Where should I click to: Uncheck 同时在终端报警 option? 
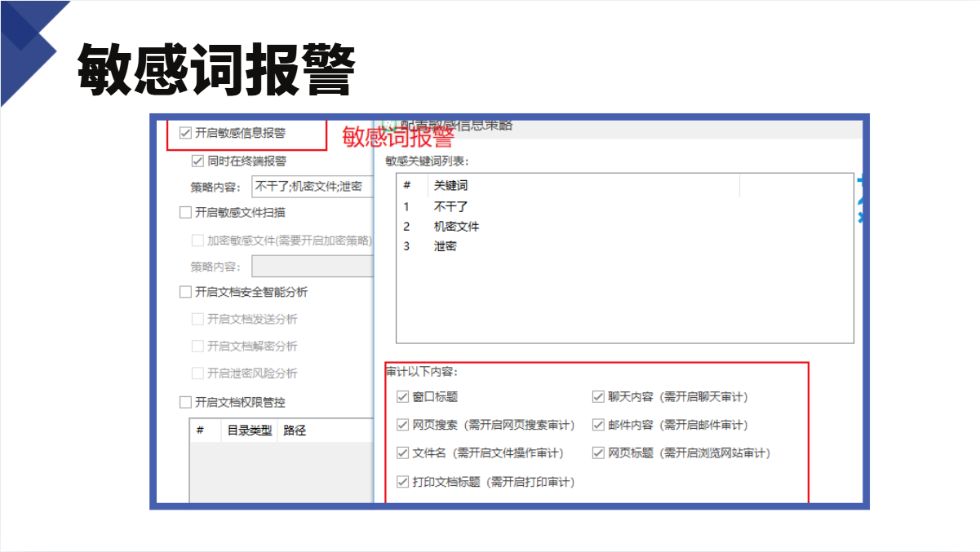[197, 161]
